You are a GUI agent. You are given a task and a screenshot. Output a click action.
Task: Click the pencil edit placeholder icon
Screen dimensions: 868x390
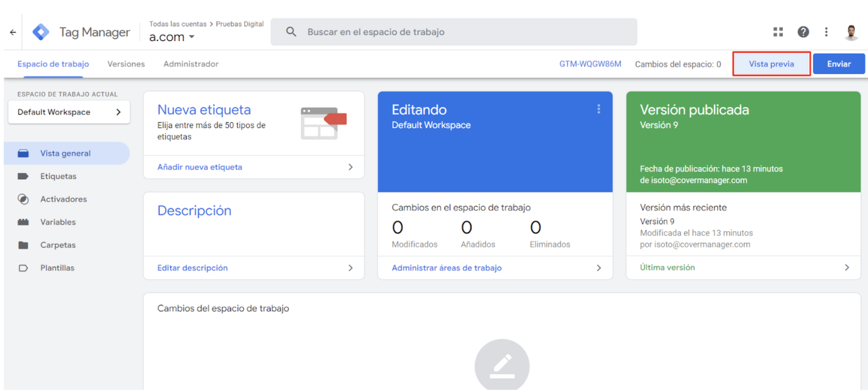[502, 365]
